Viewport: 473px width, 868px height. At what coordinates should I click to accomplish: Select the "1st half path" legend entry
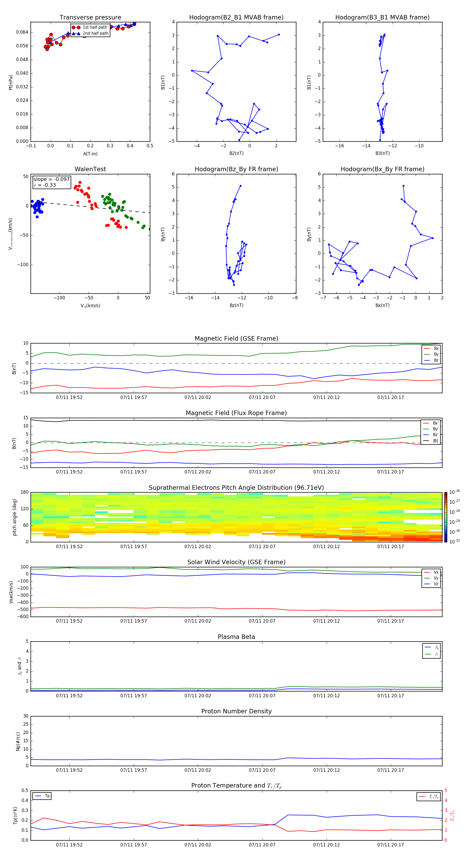(90, 27)
